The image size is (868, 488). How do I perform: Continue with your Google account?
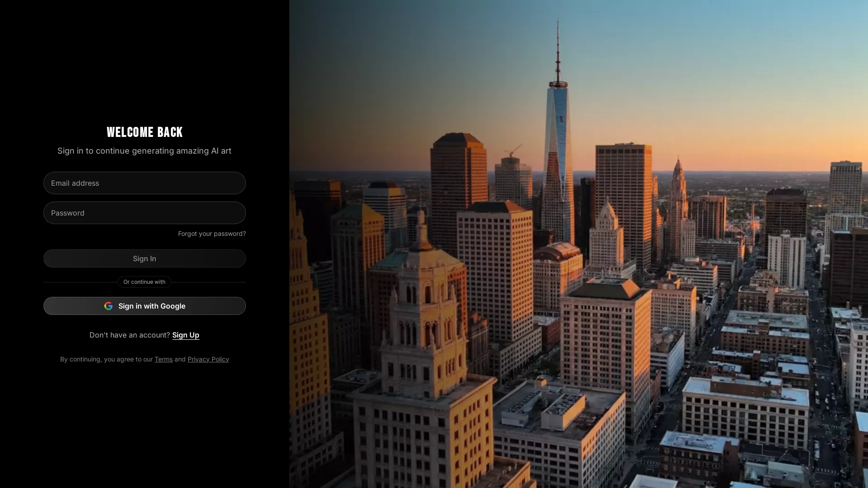145,306
